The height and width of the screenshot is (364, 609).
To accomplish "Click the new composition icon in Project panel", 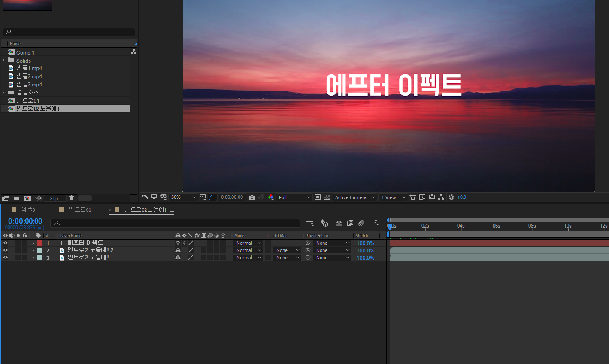I will pos(27,198).
